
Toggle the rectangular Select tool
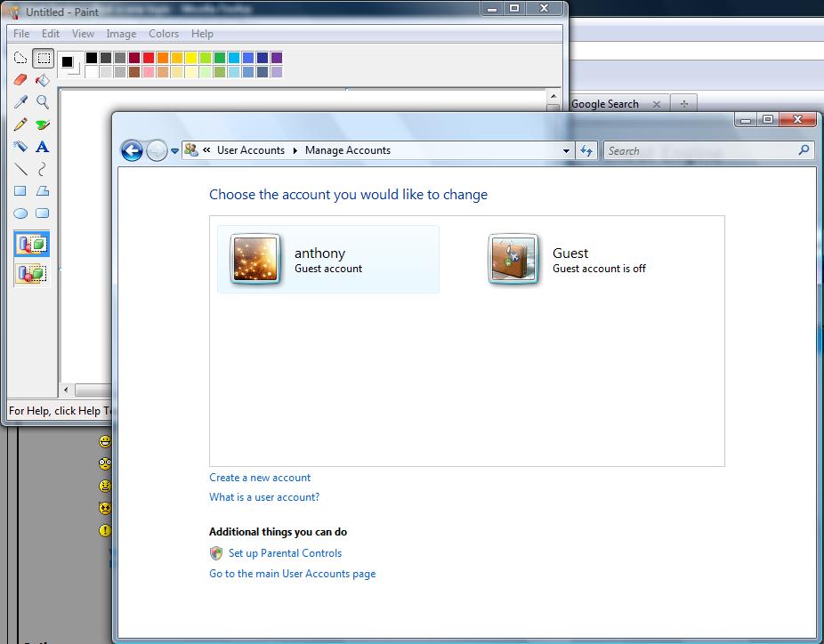(42, 59)
